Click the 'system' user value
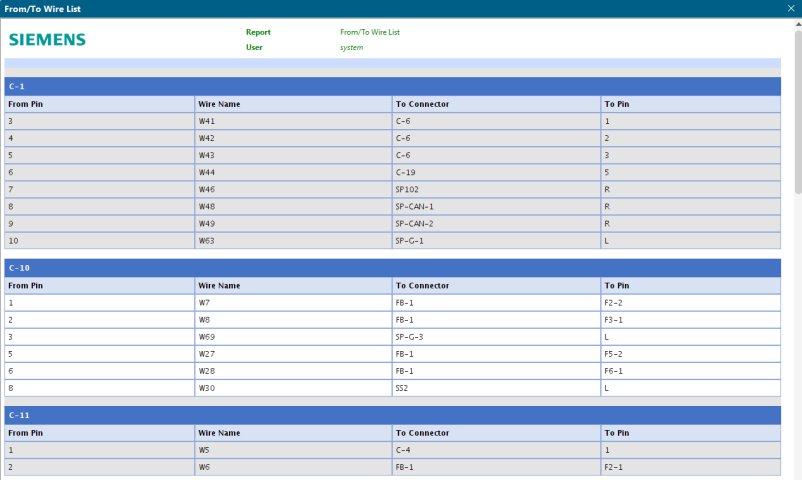 pos(351,47)
